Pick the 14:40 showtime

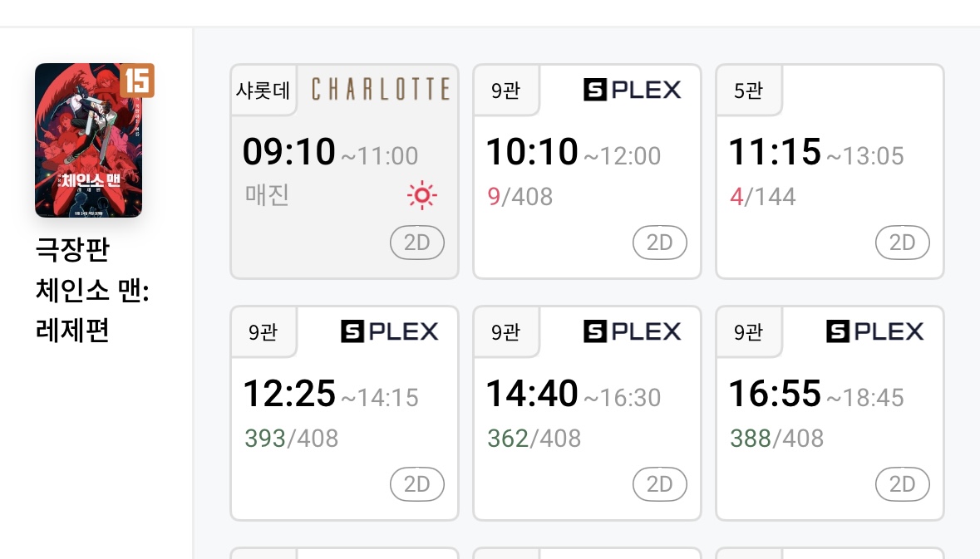click(x=532, y=394)
